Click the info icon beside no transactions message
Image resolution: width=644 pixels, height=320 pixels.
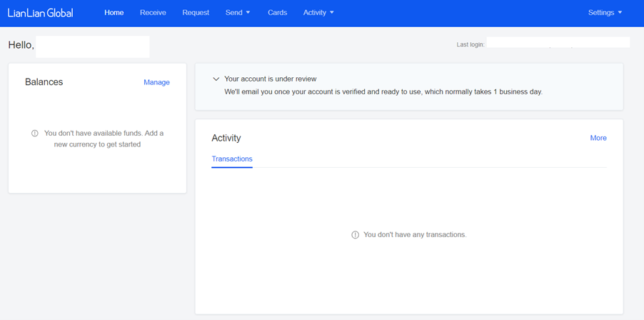[356, 235]
